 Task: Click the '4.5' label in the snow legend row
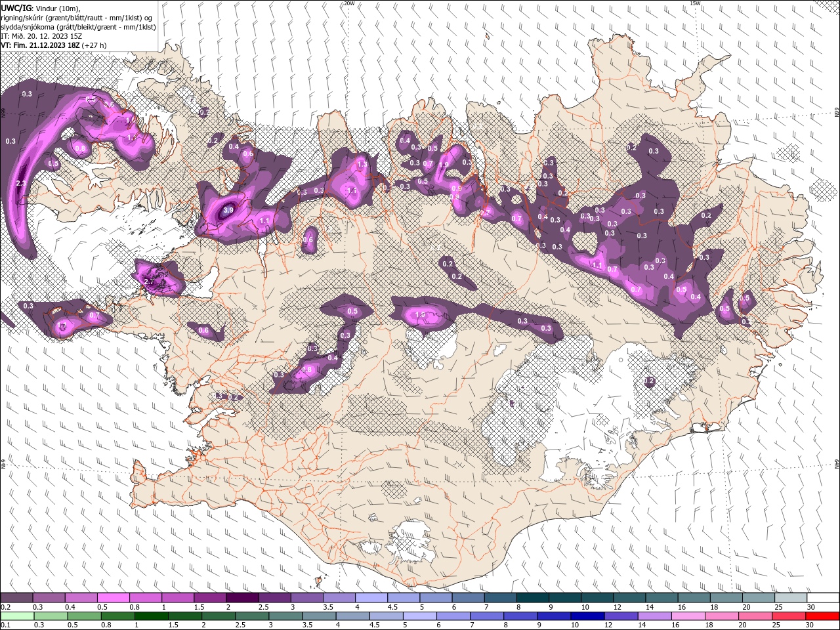pos(392,607)
